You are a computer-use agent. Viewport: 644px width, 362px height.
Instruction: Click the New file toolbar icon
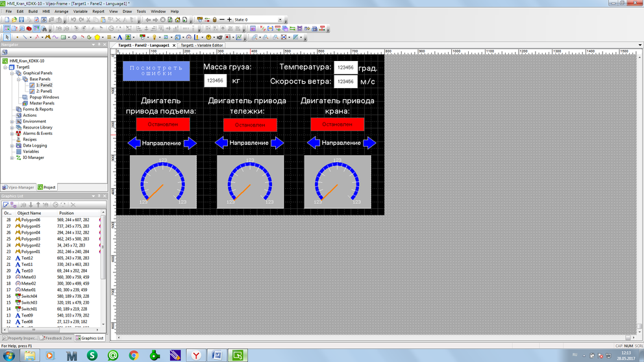7,19
